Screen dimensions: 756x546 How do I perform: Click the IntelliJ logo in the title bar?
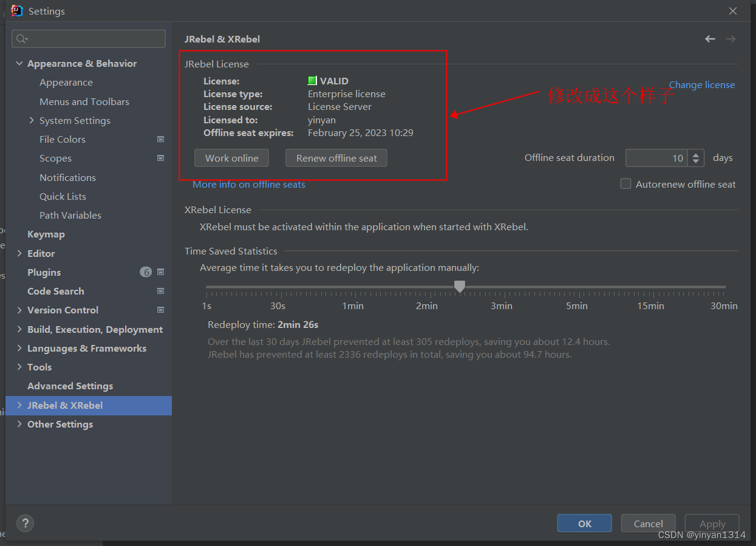[17, 10]
